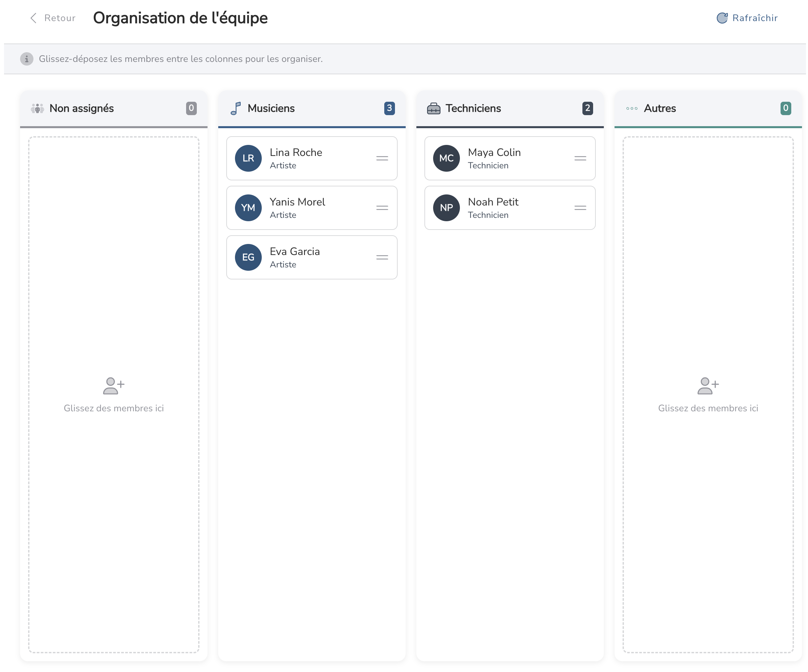Click the add-member icon in Autres column
This screenshot has height=672, width=808.
708,386
